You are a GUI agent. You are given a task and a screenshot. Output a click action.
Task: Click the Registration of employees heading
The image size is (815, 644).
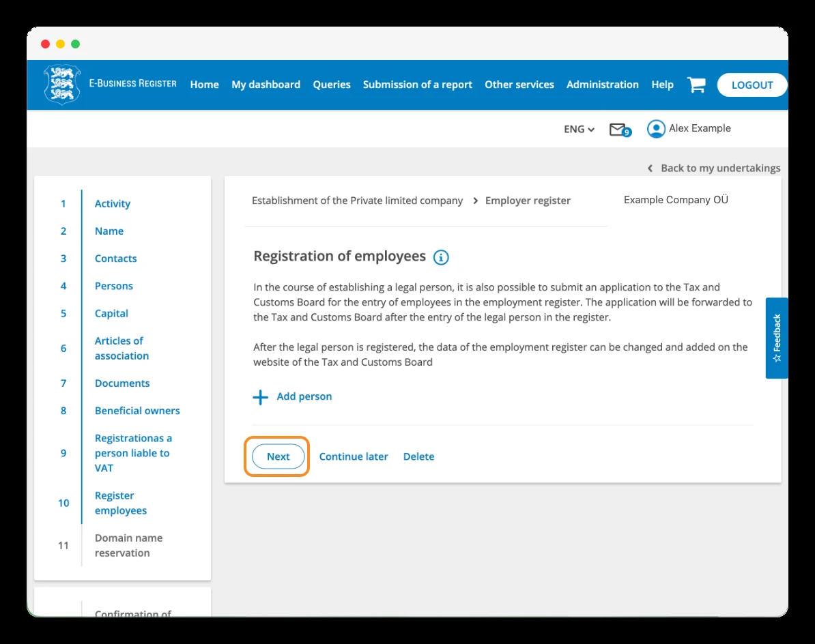(339, 256)
